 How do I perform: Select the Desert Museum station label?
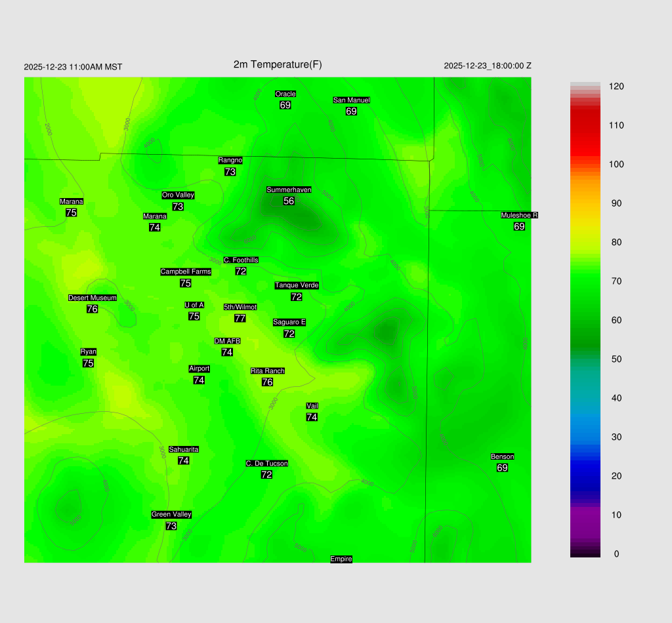coord(93,298)
